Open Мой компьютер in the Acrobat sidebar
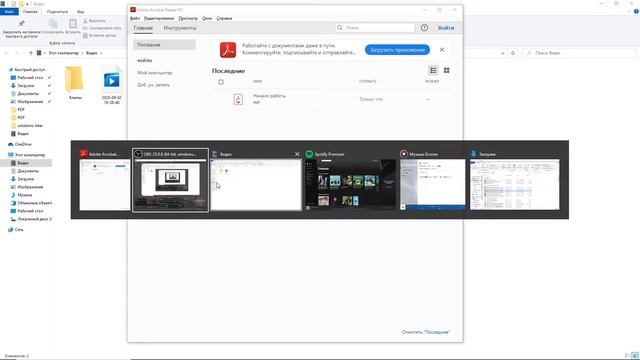 (x=155, y=73)
